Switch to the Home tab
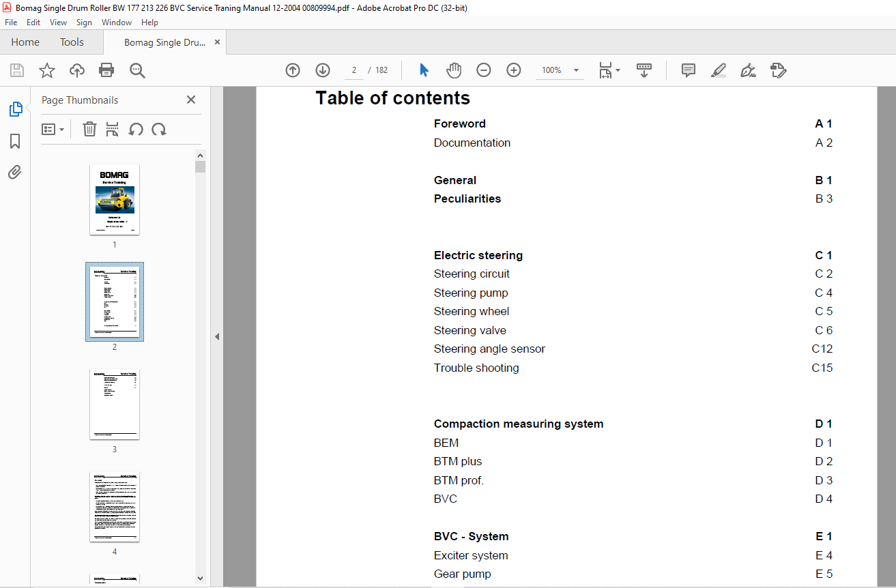Screen dimensions: 896x588 click(x=25, y=42)
